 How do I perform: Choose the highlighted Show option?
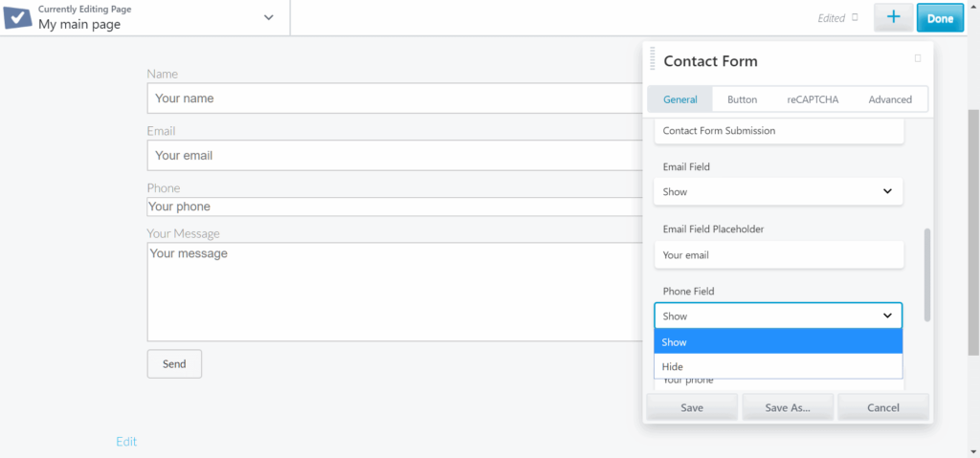click(x=778, y=342)
